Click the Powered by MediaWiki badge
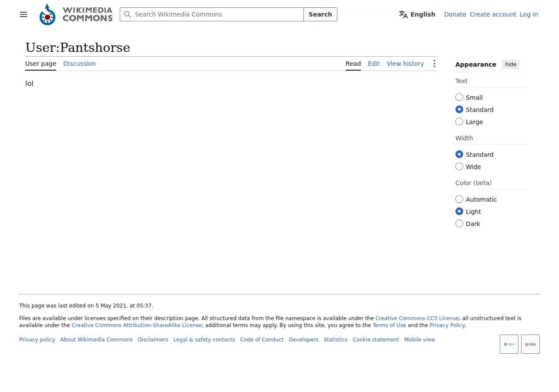Image resolution: width=559 pixels, height=392 pixels. click(530, 344)
